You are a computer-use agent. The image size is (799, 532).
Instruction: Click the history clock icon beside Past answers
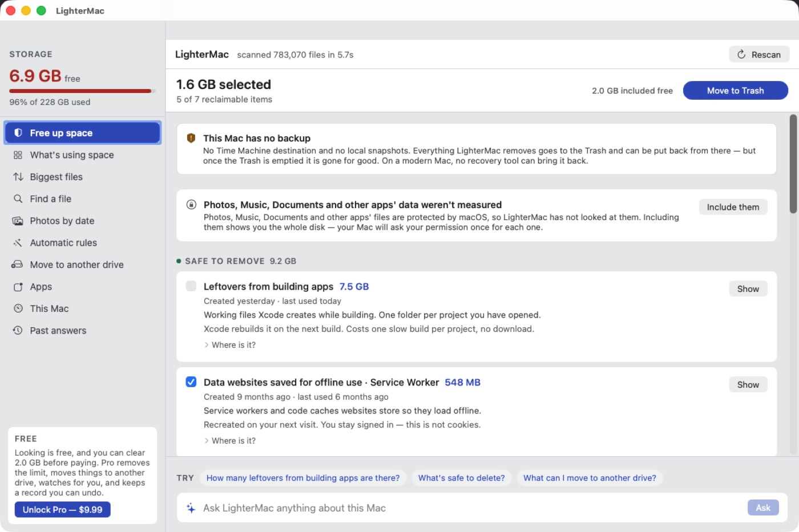tap(18, 331)
